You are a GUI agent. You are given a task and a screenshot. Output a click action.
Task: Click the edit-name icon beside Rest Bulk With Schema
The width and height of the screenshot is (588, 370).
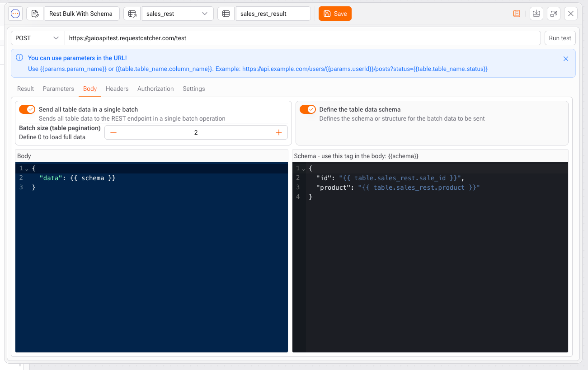[35, 14]
